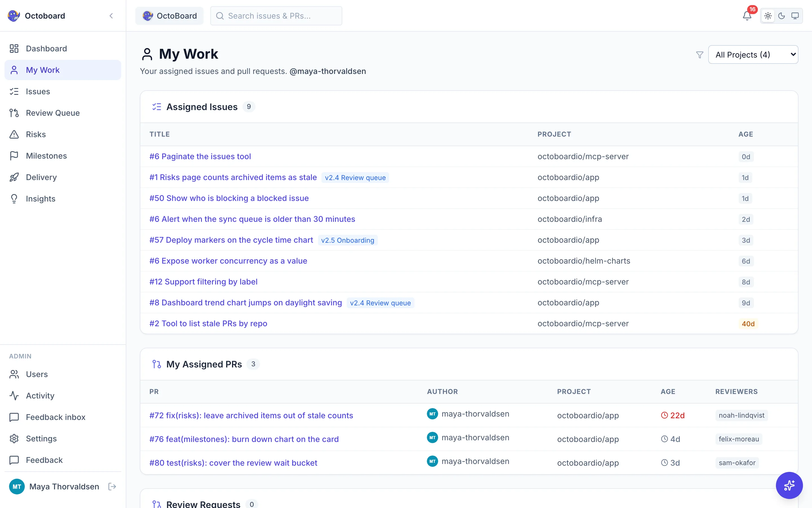
Task: Click the felix-moreau reviewer chip
Action: (x=739, y=439)
